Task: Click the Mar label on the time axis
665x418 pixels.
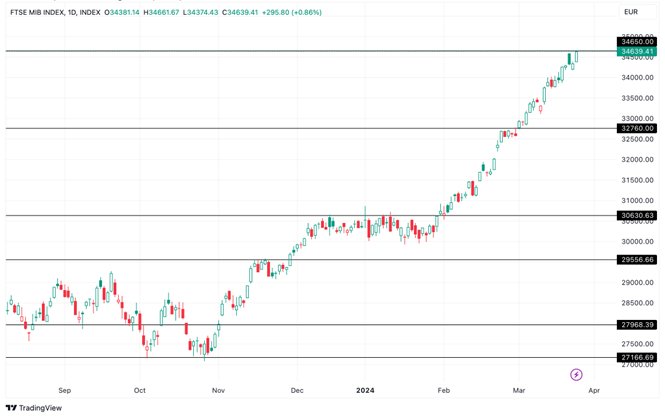Action: [519, 390]
